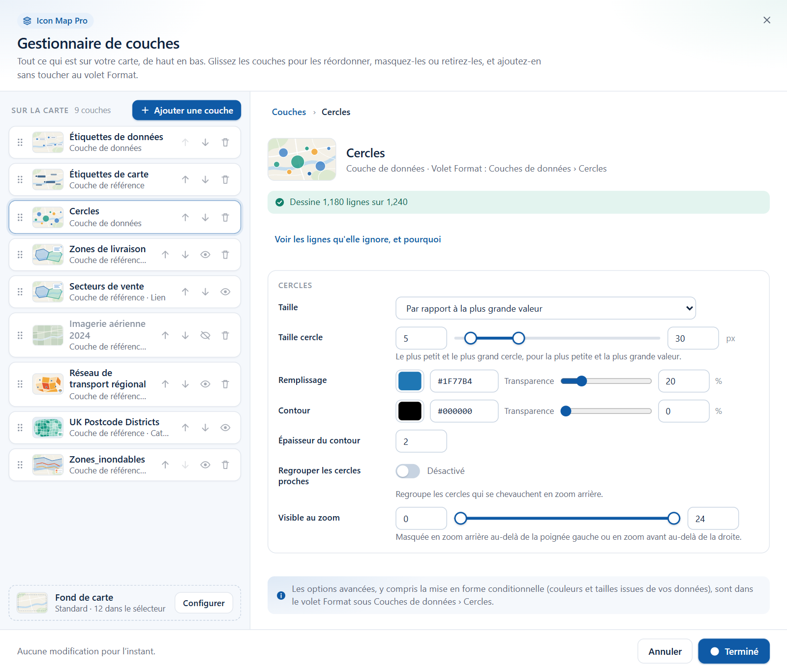Screen dimensions: 787x672
Task: Select the Zones_inondables layer row
Action: [125, 465]
